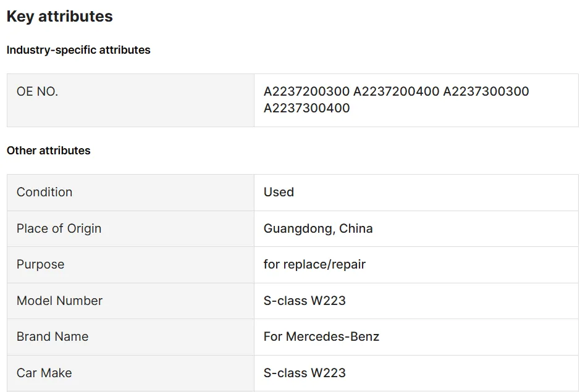Select "S-class W223" in Model Number row

[305, 301]
